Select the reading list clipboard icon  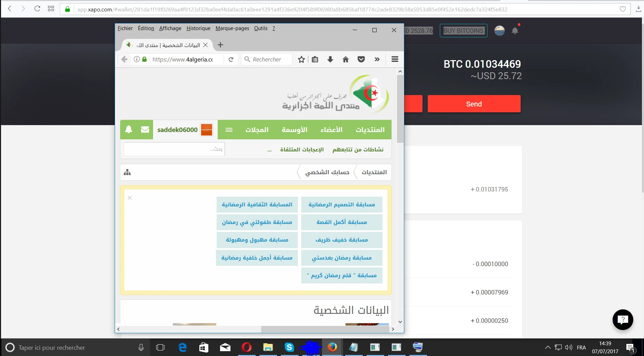[x=315, y=59]
